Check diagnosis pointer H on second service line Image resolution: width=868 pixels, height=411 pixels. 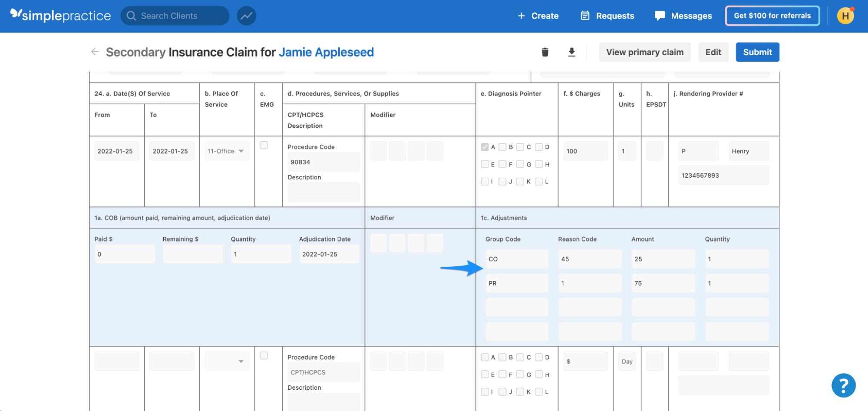[538, 374]
